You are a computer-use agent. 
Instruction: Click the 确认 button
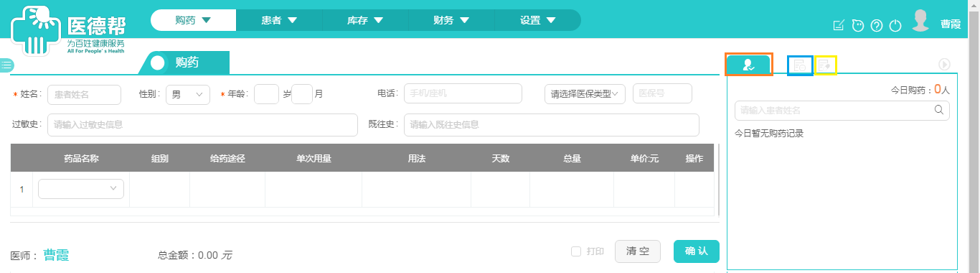pos(696,251)
